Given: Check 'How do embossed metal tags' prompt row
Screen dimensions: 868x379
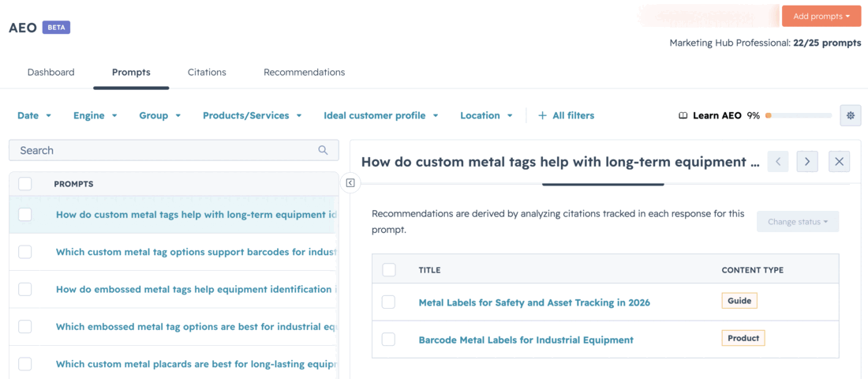Looking at the screenshot, I should [x=25, y=289].
